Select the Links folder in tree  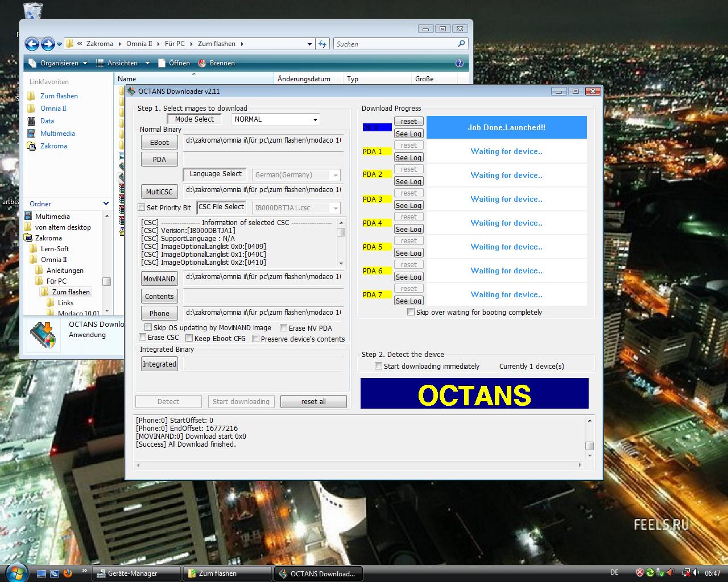65,303
